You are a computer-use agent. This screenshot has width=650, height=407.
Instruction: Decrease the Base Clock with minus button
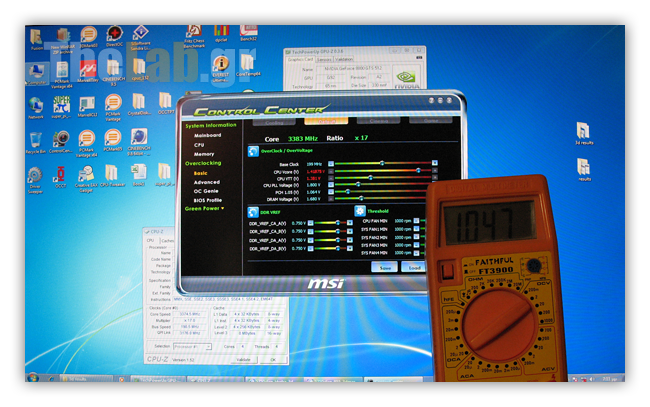(x=333, y=163)
